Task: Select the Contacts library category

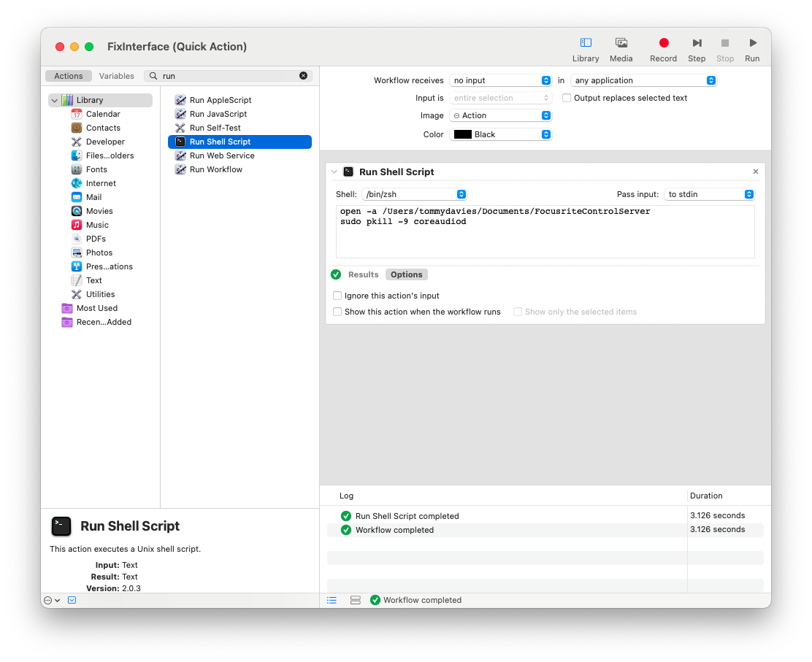Action: (x=102, y=128)
